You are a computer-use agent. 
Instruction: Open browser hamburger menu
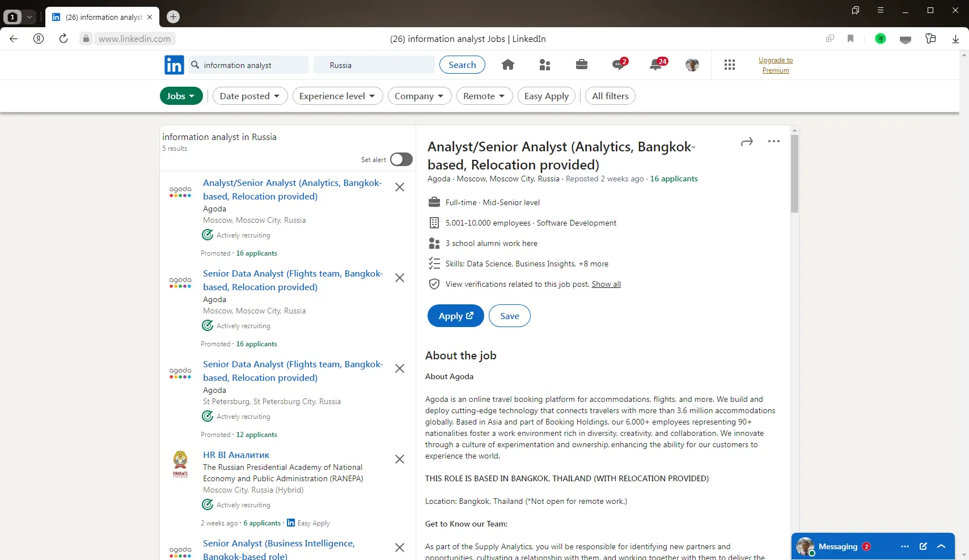[x=881, y=10]
